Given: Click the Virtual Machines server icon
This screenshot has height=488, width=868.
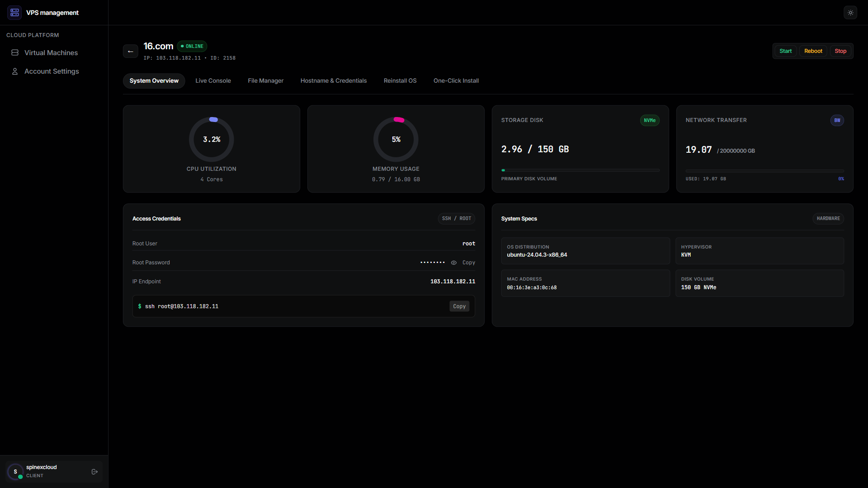Looking at the screenshot, I should pyautogui.click(x=15, y=53).
